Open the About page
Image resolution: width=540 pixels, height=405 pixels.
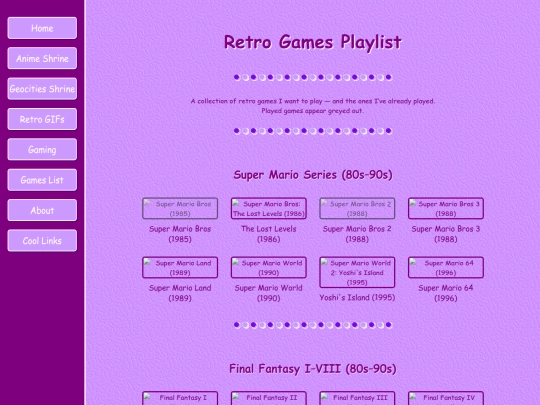[42, 210]
